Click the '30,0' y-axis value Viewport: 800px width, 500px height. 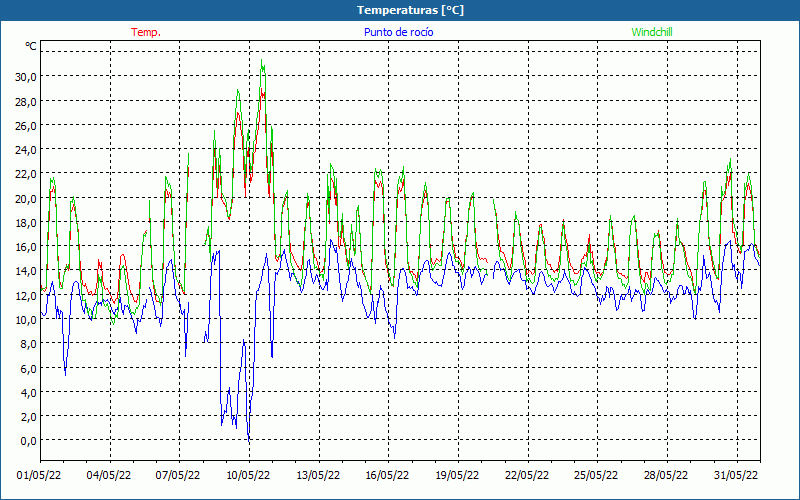(26, 77)
